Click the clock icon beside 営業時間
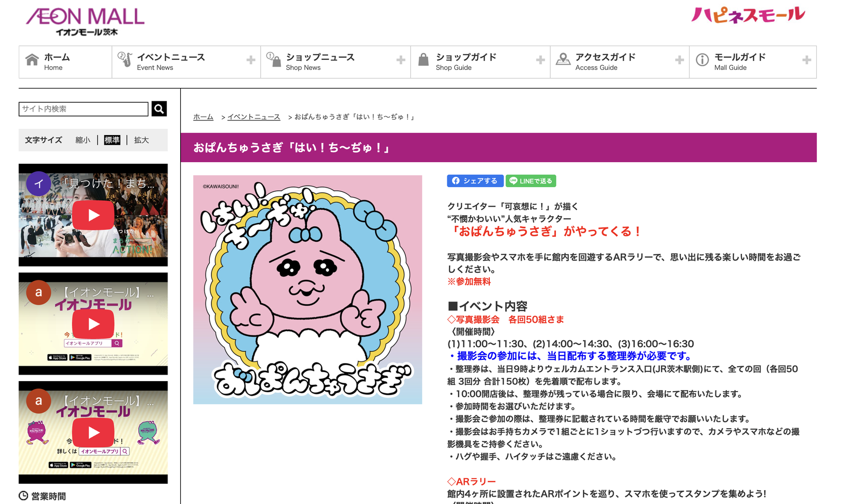 (23, 496)
